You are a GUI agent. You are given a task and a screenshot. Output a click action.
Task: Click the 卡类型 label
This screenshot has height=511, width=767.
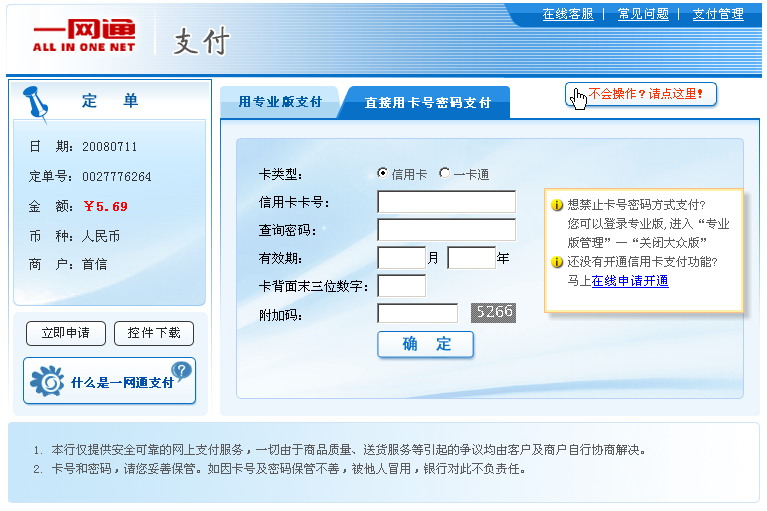(x=280, y=174)
